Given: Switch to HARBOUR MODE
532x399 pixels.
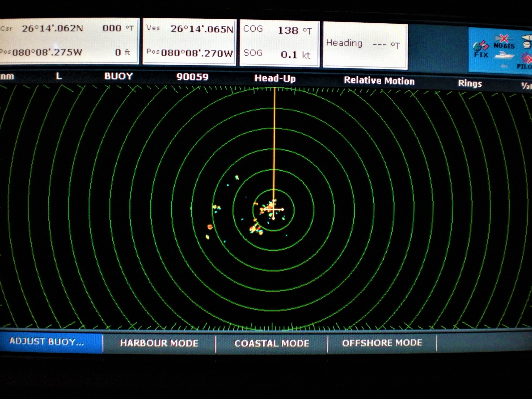Looking at the screenshot, I should (158, 343).
